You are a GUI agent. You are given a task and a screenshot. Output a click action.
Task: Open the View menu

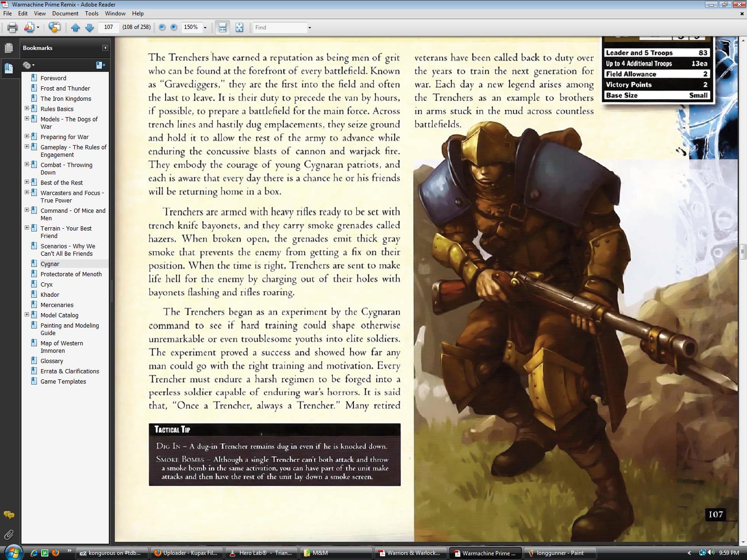click(40, 14)
